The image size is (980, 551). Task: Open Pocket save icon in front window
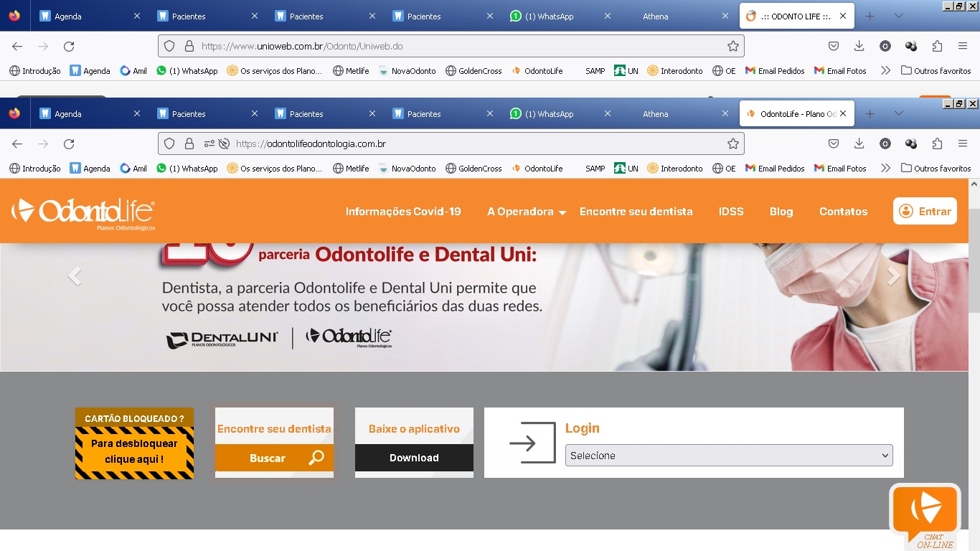pyautogui.click(x=834, y=143)
